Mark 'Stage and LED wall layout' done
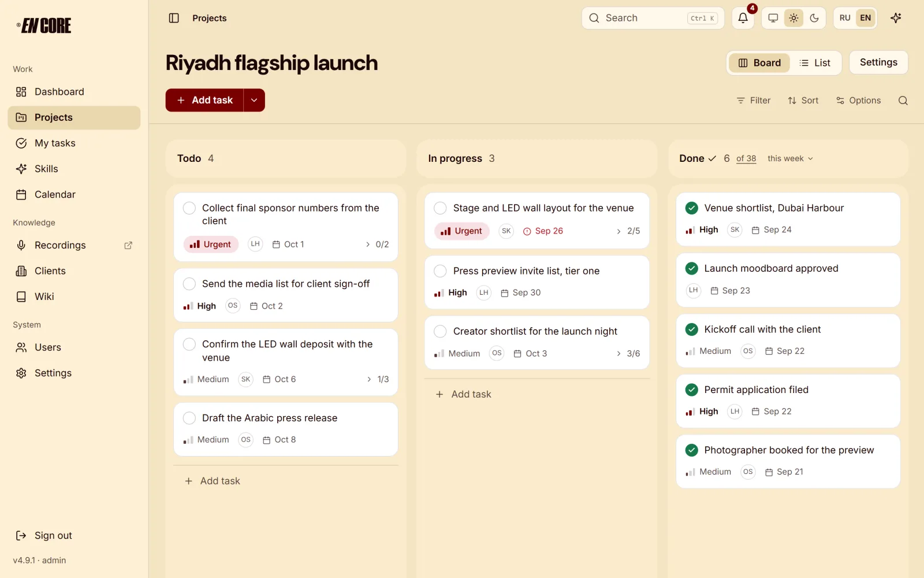The image size is (924, 578). point(440,208)
